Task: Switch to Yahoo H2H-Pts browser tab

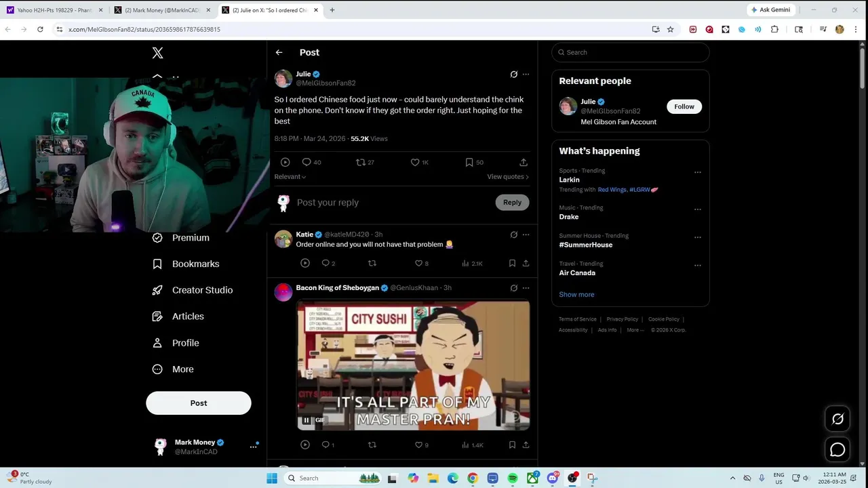Action: click(54, 10)
